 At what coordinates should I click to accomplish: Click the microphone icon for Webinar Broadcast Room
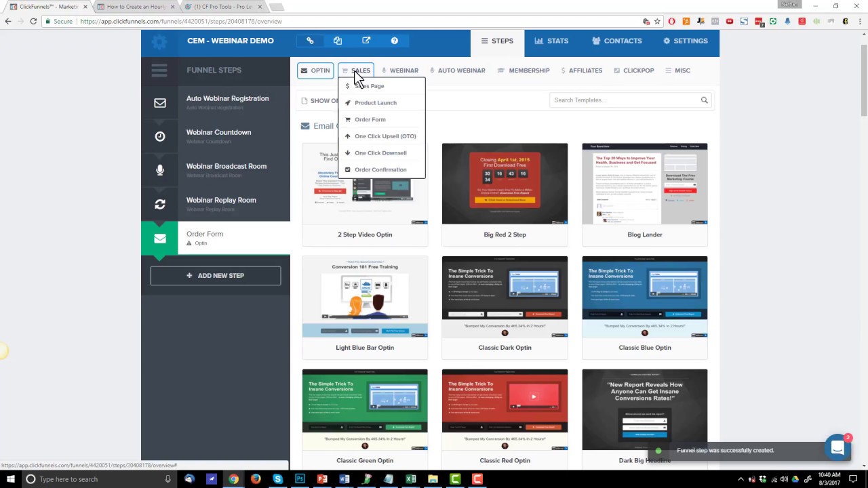[160, 170]
